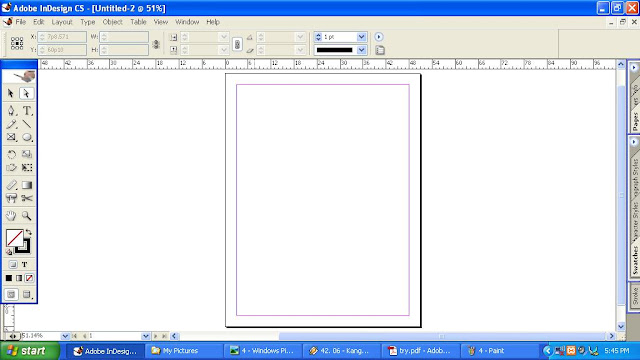The height and width of the screenshot is (360, 640).
Task: Open the File menu
Action: pyautogui.click(x=20, y=22)
